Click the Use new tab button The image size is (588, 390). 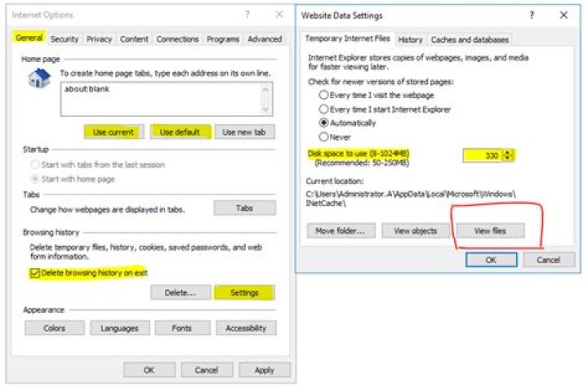point(244,132)
